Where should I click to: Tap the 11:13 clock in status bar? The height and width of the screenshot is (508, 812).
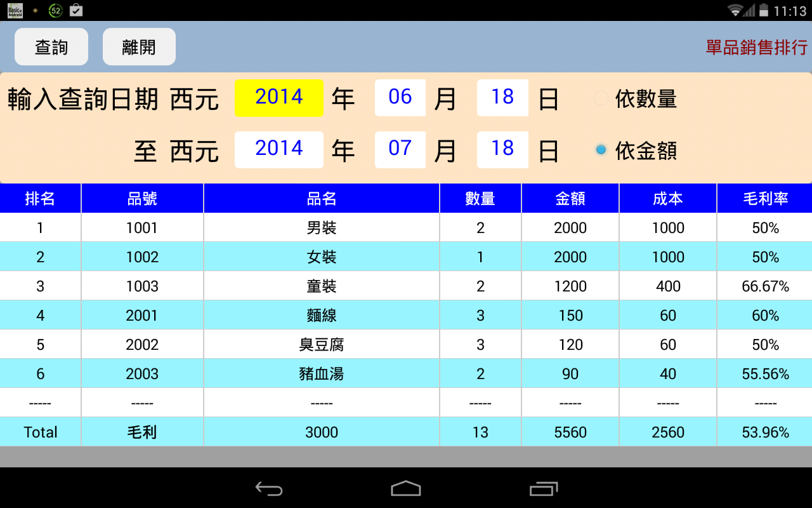[x=790, y=11]
